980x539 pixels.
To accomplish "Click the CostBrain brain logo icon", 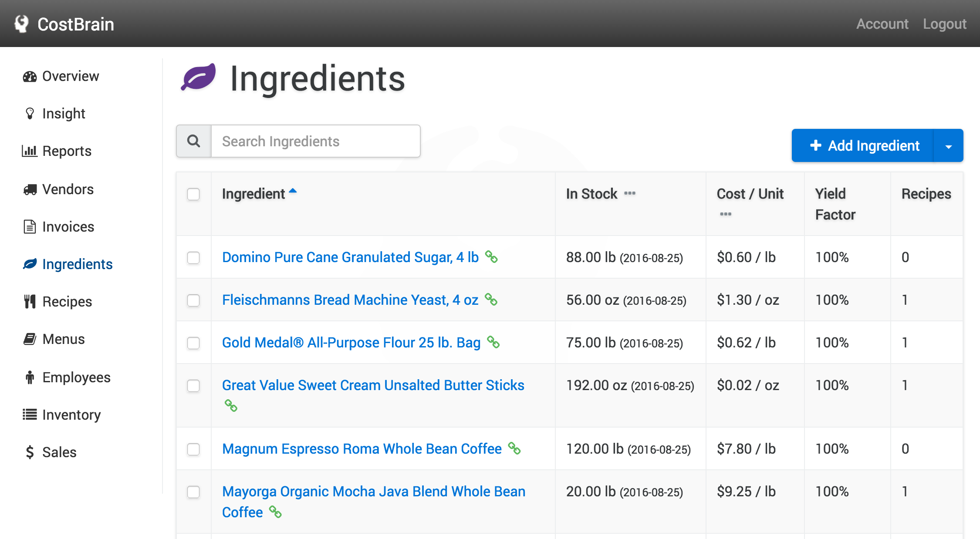I will [x=21, y=24].
